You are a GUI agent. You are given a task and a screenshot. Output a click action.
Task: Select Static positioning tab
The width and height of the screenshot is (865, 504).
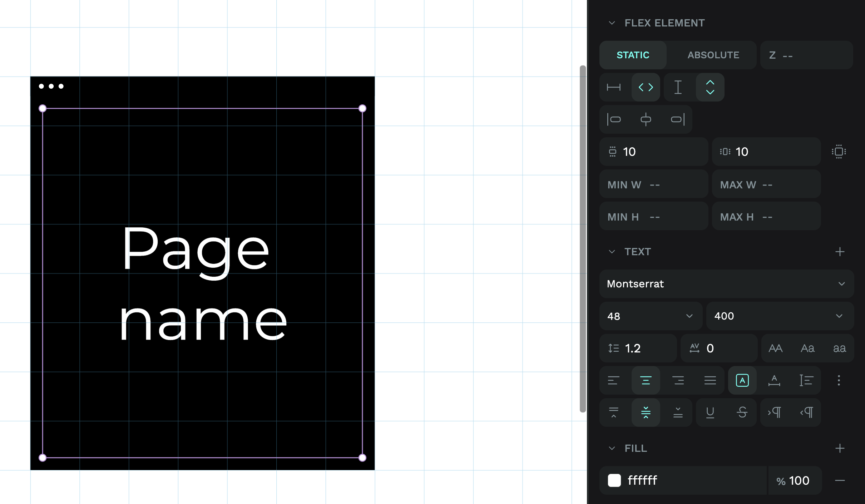coord(633,55)
